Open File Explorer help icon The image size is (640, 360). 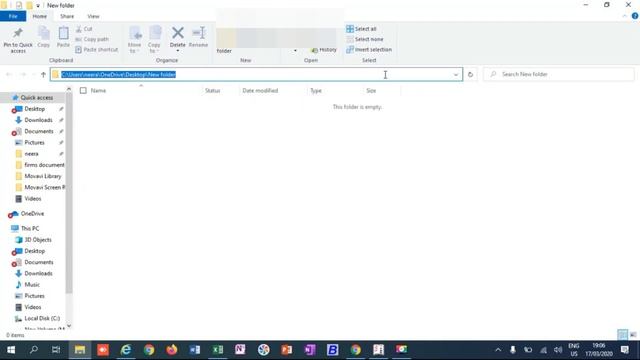tap(635, 16)
